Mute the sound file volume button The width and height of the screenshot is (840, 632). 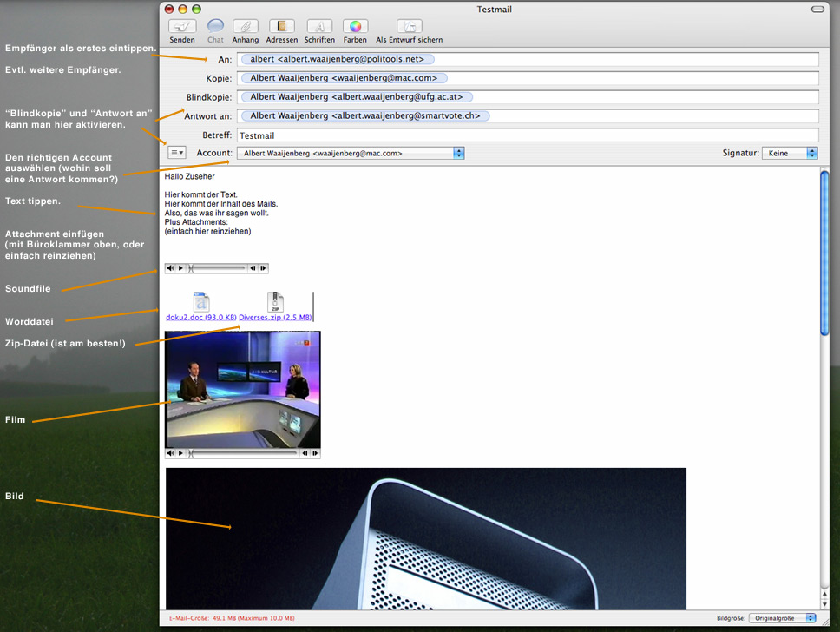[170, 268]
